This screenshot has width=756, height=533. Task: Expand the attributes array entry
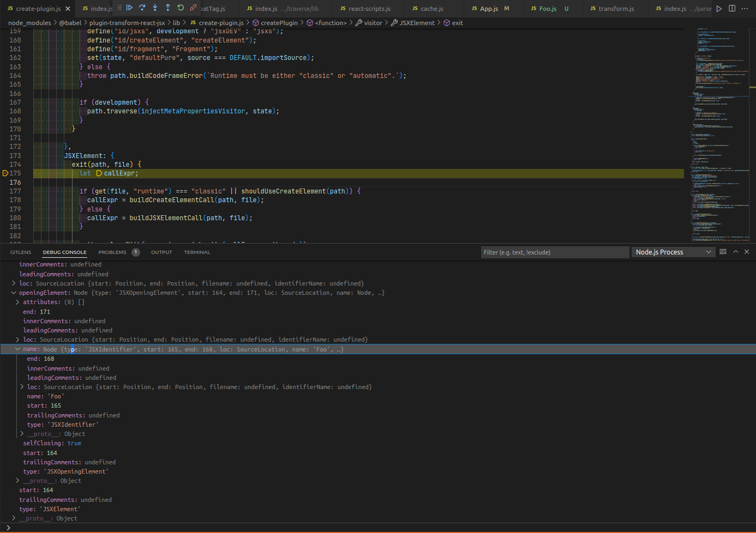coord(17,302)
